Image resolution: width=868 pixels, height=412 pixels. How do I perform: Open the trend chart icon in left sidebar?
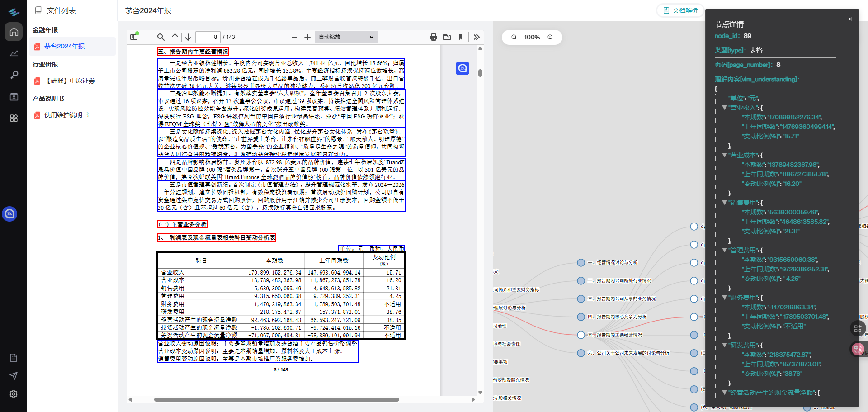14,53
